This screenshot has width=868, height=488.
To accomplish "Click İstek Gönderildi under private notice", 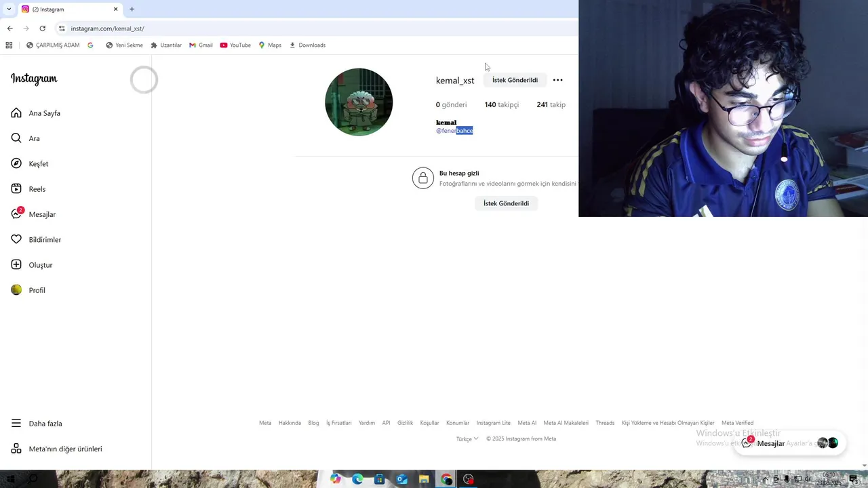I will coord(506,203).
